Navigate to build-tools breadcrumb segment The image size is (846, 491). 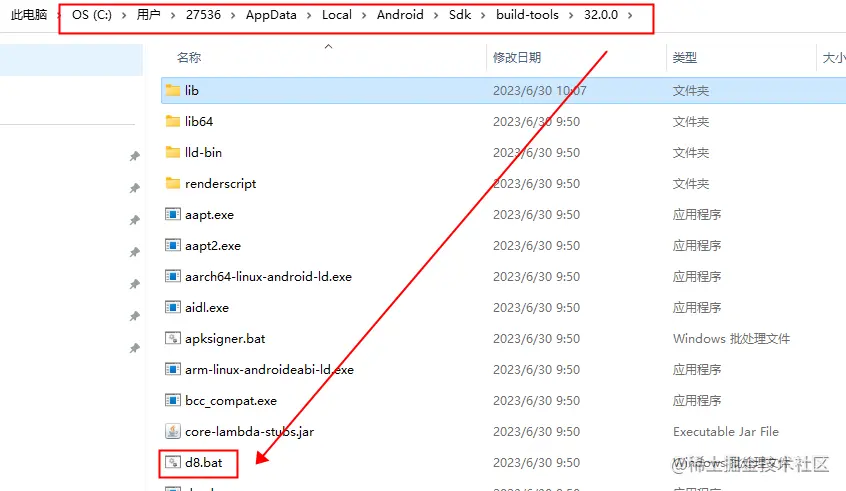click(527, 15)
